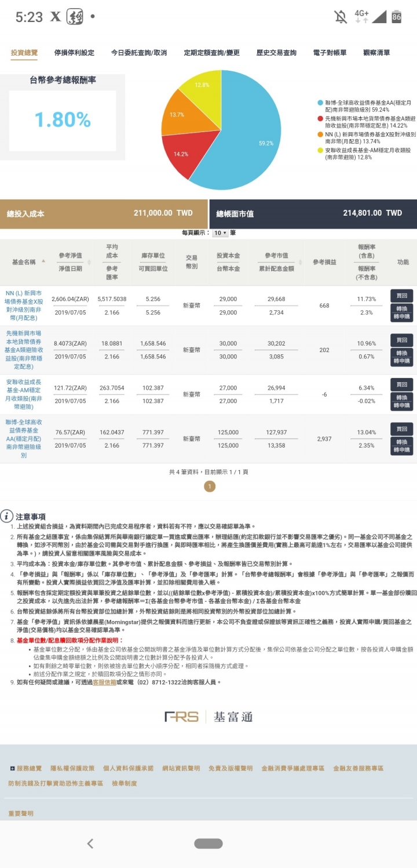
Task: Select page 1 in pagination
Action: [210, 486]
